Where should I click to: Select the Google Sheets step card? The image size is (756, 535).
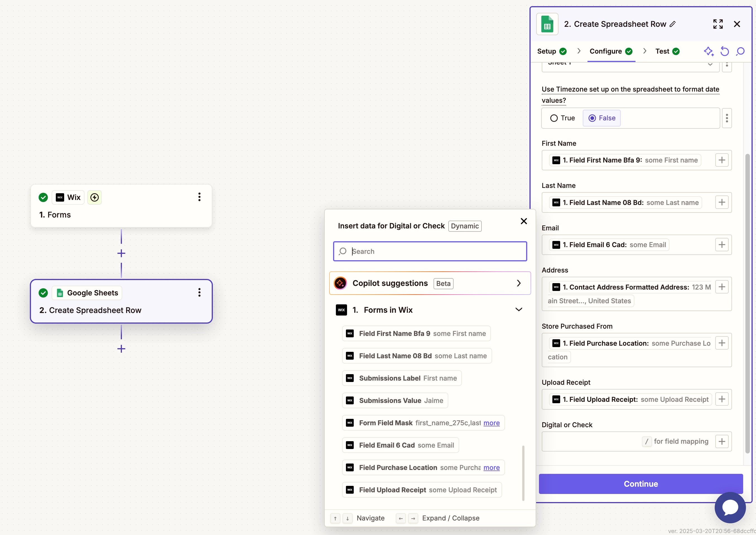pos(121,301)
